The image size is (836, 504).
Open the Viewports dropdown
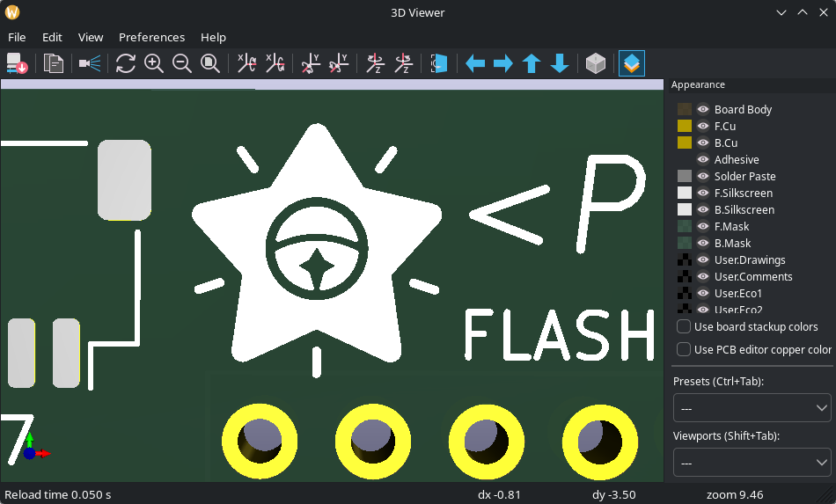pos(752,463)
